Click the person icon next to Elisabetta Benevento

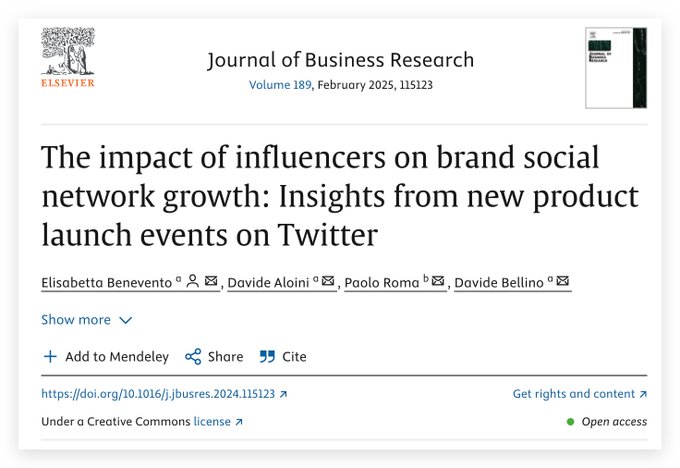pos(193,282)
